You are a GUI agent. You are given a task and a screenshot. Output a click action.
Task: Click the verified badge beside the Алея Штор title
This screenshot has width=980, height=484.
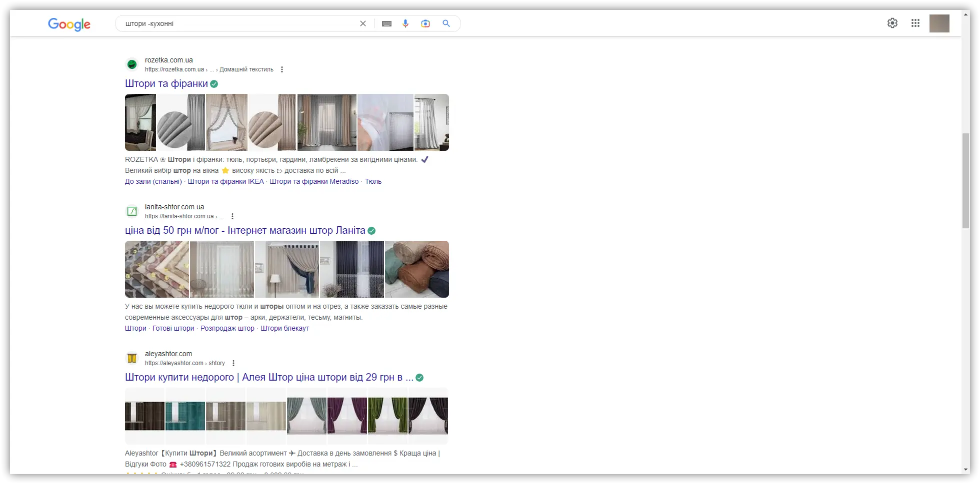(x=419, y=378)
